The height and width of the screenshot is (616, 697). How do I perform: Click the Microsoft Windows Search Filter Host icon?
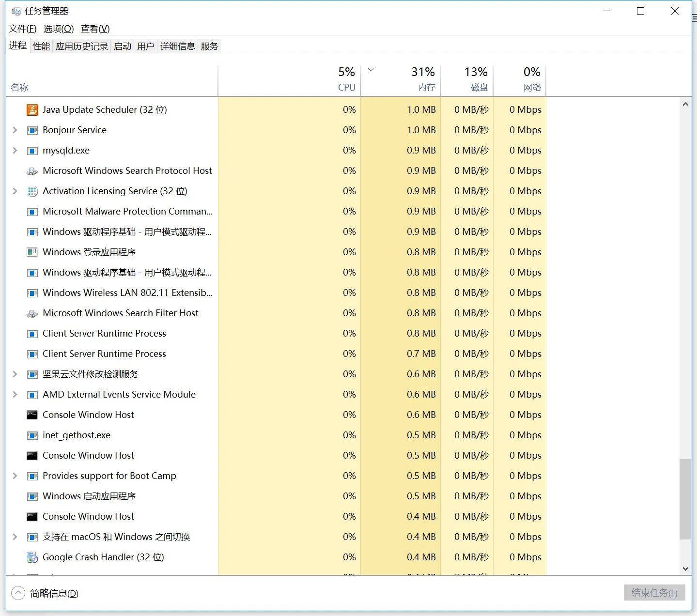[32, 313]
